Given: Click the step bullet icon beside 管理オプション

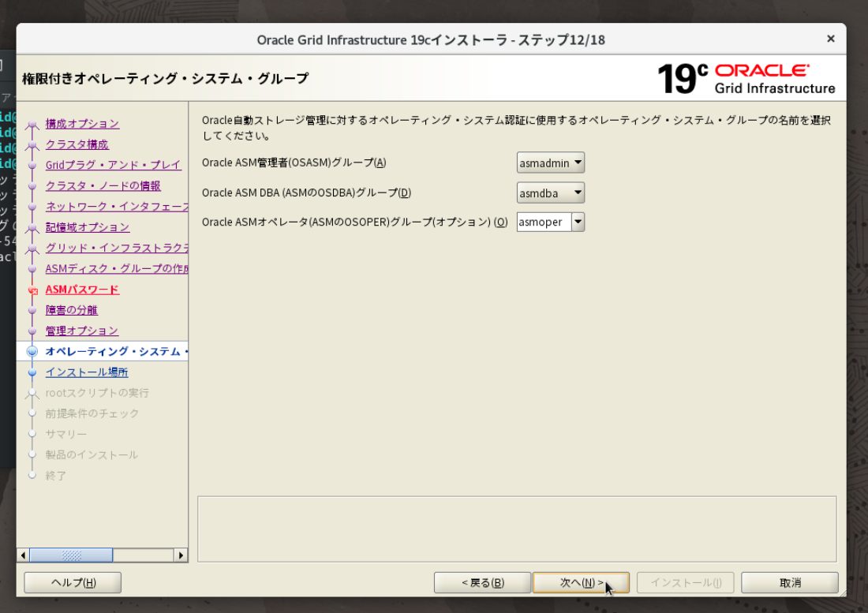Looking at the screenshot, I should [x=32, y=331].
